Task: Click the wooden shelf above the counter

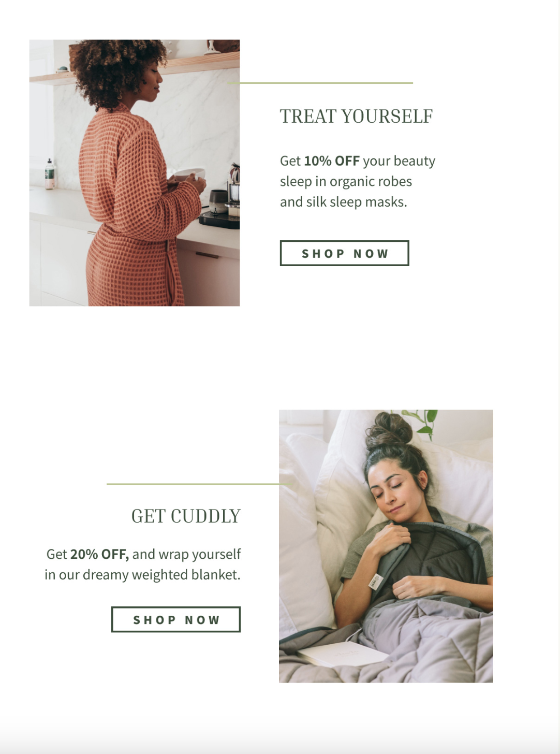Action: (135, 70)
